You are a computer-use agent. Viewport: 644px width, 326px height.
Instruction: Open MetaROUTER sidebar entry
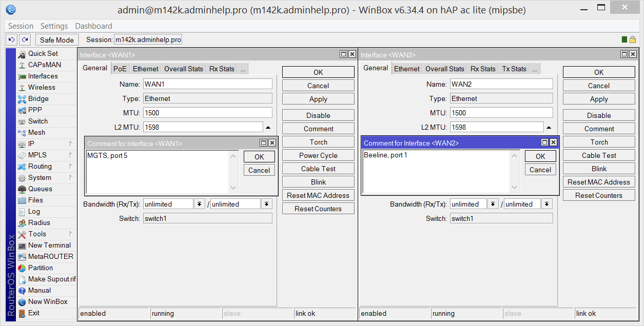point(50,256)
